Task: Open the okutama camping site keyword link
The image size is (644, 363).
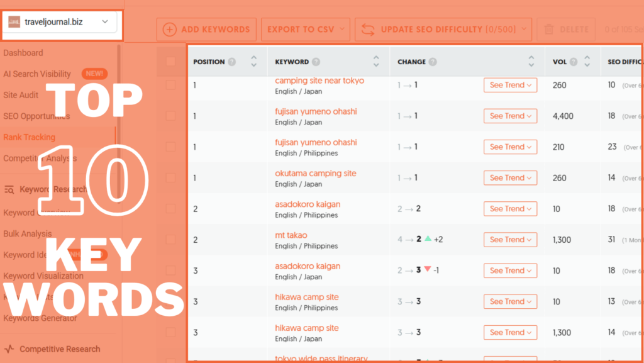Action: [316, 173]
